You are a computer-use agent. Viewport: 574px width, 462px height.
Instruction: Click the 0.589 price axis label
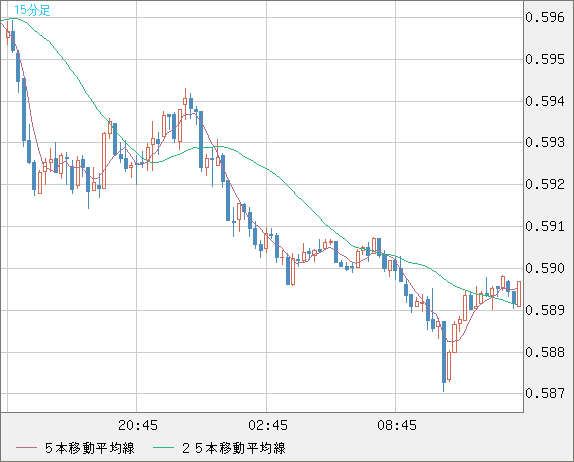pos(545,310)
